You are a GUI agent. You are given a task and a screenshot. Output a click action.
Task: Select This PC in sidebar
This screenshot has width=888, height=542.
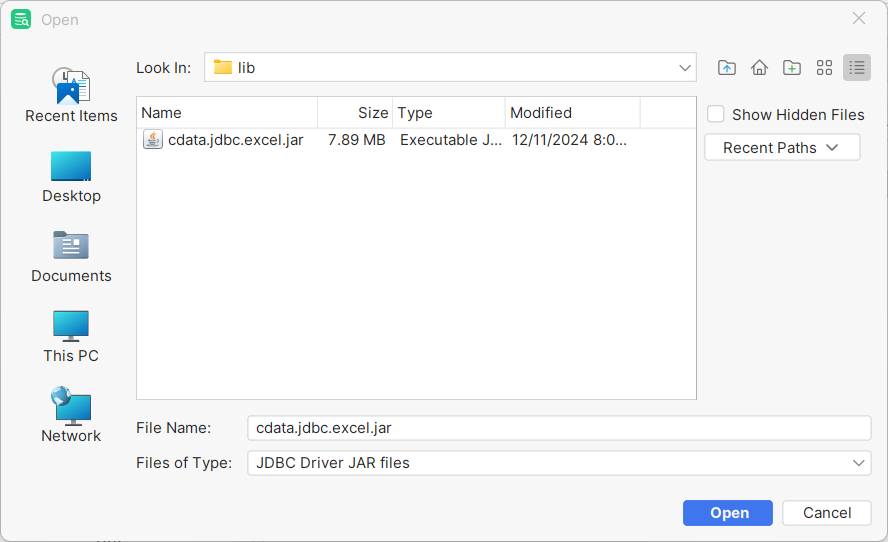pos(71,336)
